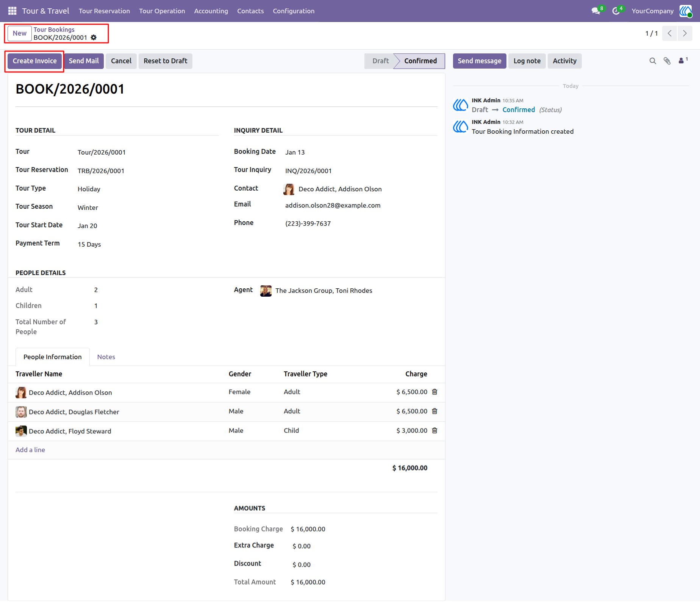Open attachments paperclip icon in chatter
Image resolution: width=700 pixels, height=602 pixels.
click(667, 61)
